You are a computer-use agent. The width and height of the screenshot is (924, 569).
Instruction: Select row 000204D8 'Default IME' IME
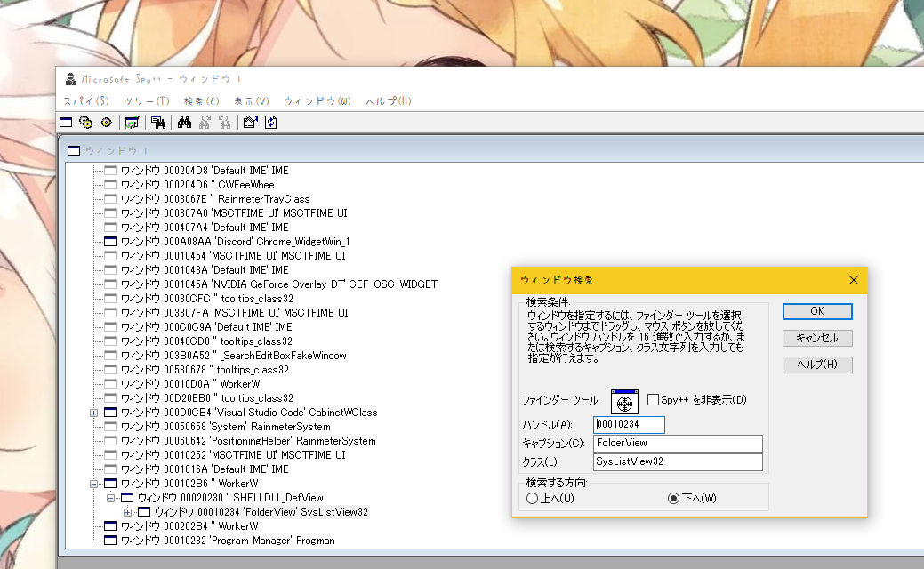tap(205, 171)
